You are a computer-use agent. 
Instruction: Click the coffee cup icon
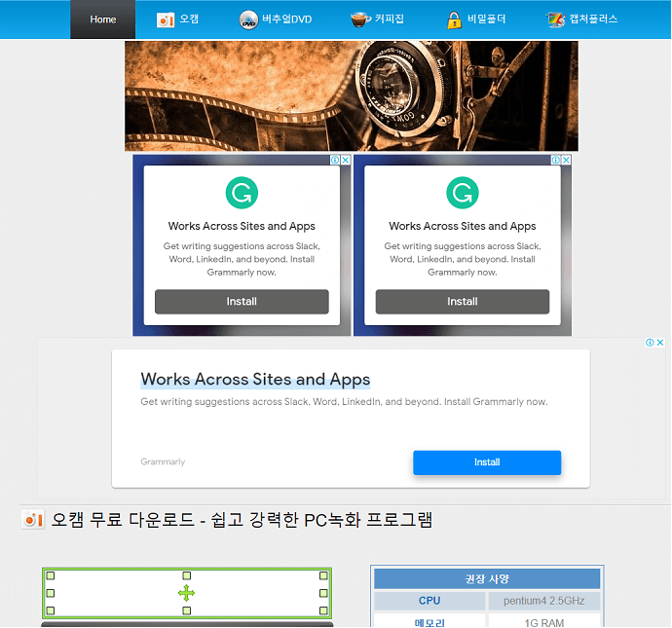point(360,19)
